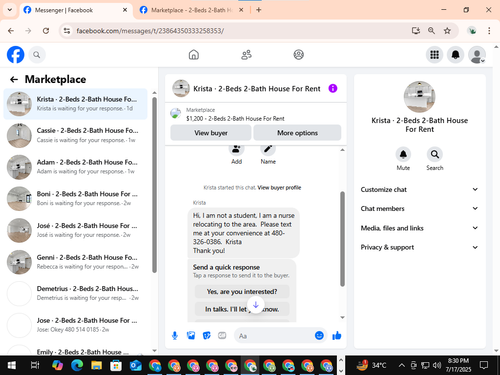The height and width of the screenshot is (375, 500).
Task: Click the site info icon in the address bar
Action: pyautogui.click(x=67, y=31)
